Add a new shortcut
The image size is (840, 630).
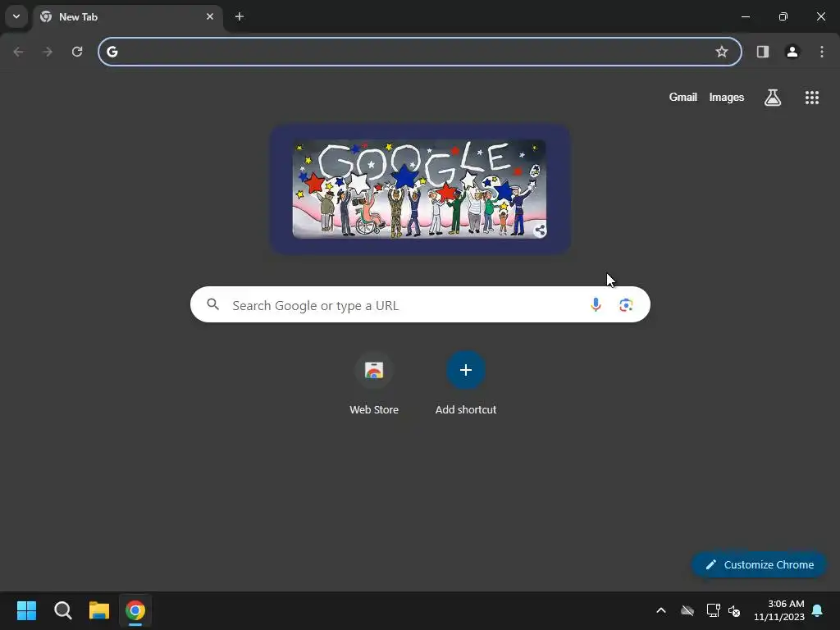coord(466,383)
